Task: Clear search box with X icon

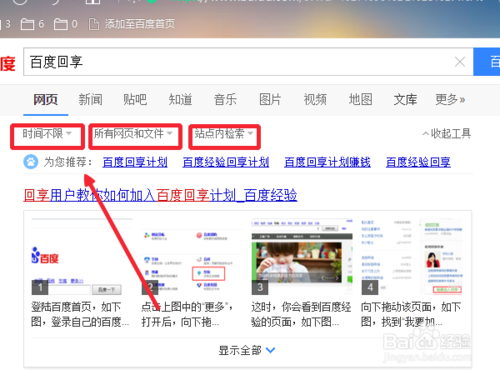Action: 460,62
